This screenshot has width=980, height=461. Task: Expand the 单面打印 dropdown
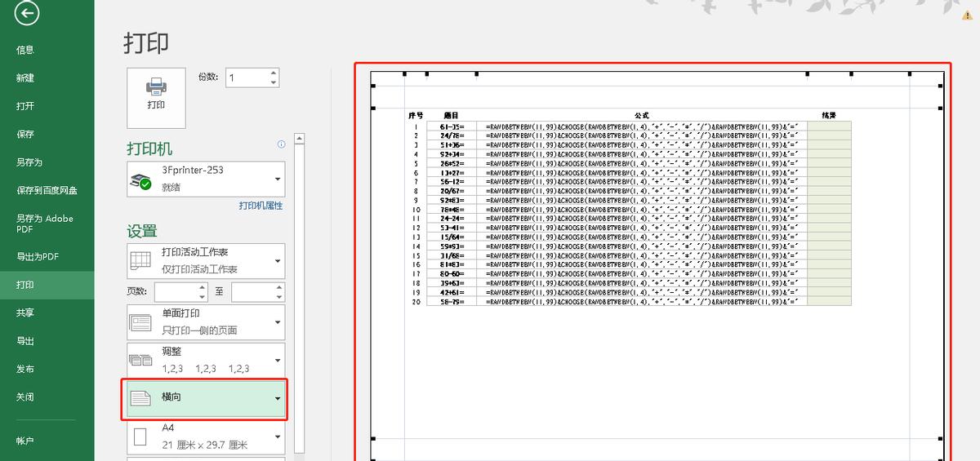tap(206, 321)
